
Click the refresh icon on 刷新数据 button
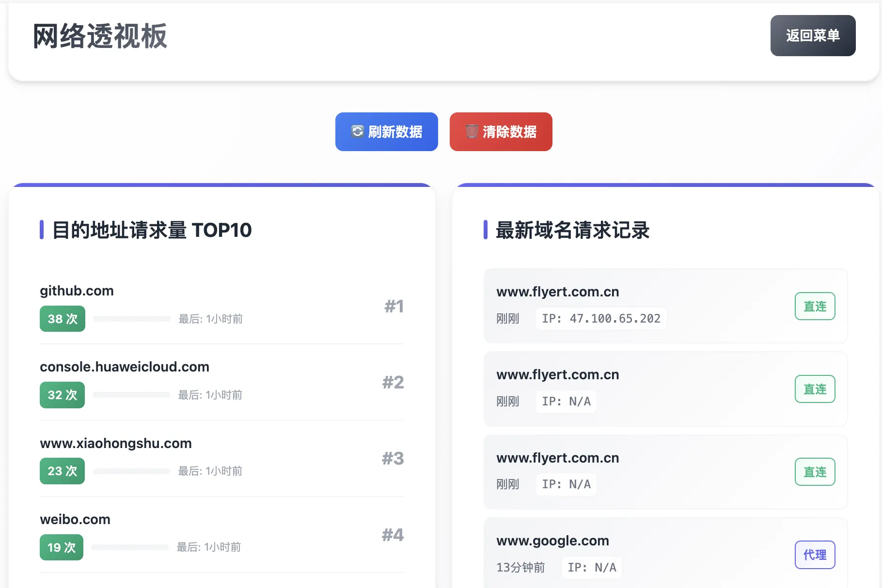(x=357, y=131)
